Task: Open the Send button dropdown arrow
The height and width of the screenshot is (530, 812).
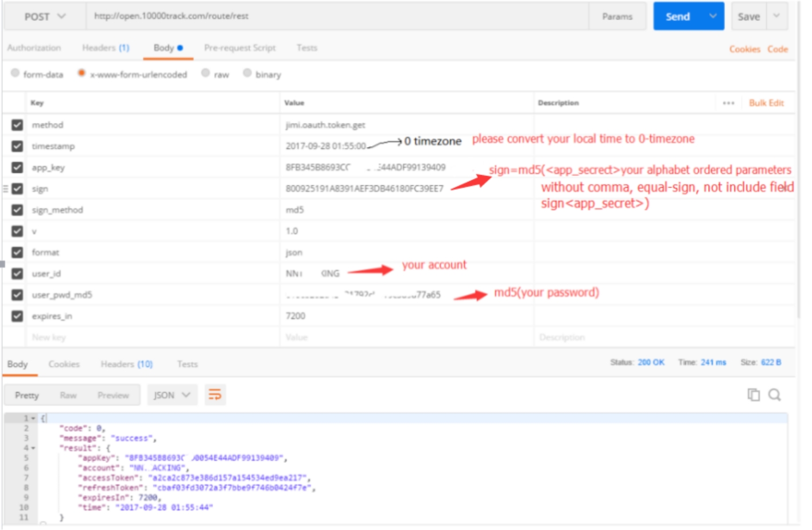Action: pos(713,16)
